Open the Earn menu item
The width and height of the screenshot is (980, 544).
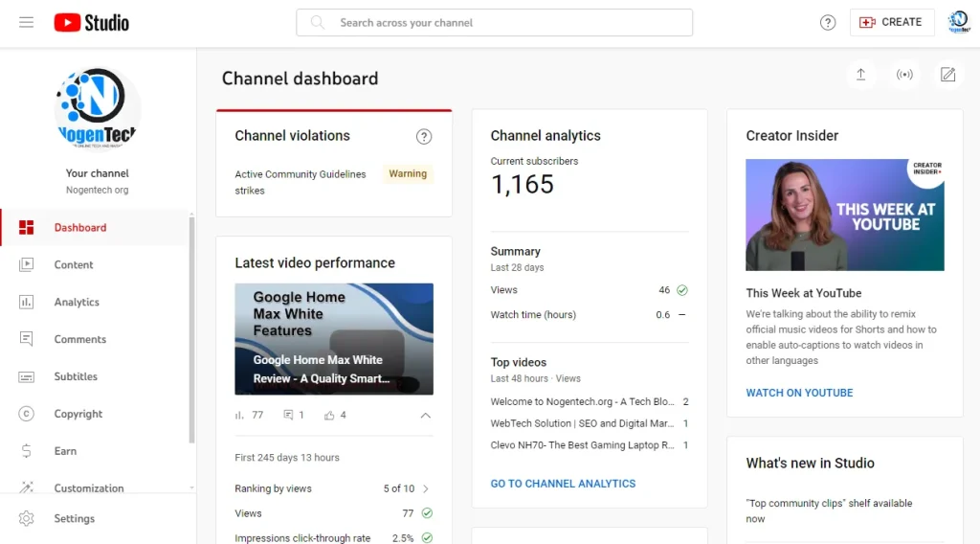(95, 451)
